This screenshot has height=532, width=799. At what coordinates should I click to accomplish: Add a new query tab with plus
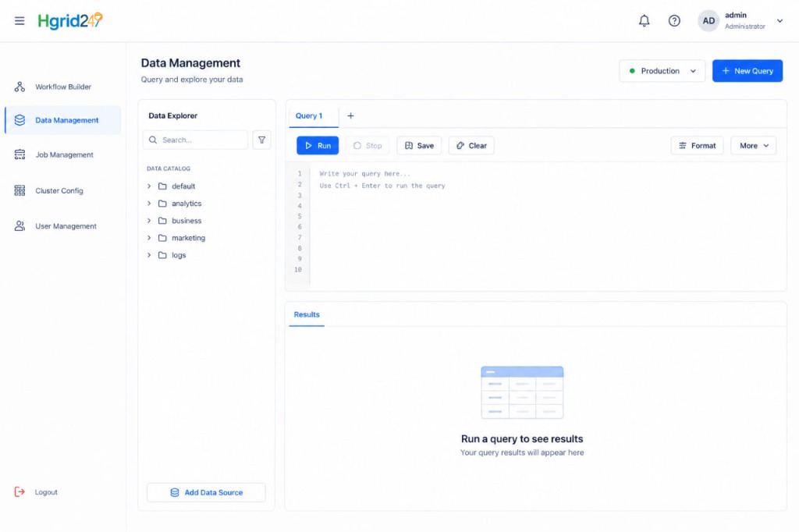350,115
